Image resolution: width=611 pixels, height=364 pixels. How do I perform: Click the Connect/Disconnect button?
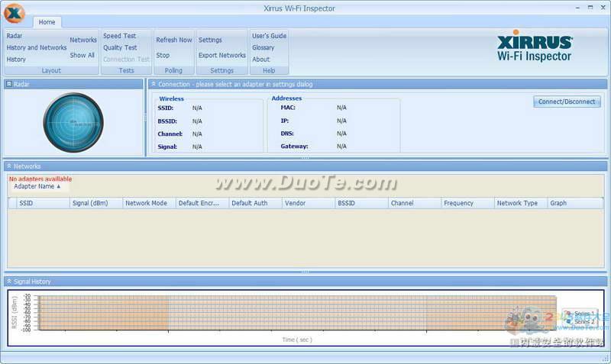(x=567, y=101)
